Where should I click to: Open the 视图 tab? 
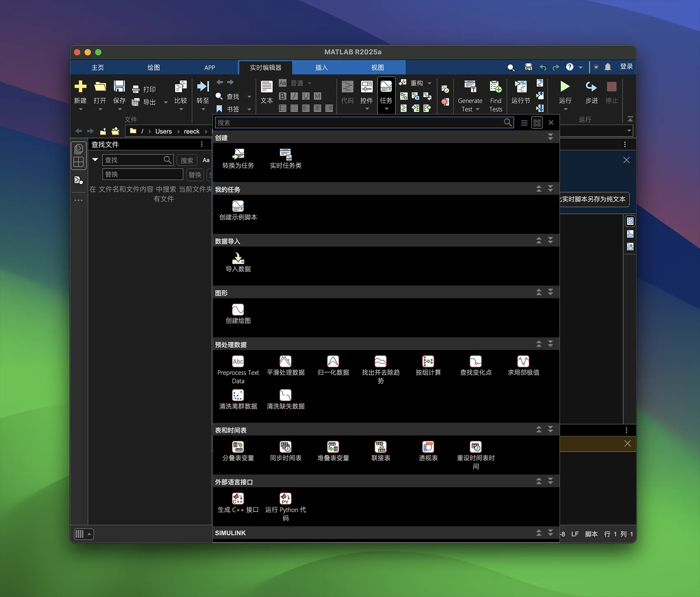378,67
